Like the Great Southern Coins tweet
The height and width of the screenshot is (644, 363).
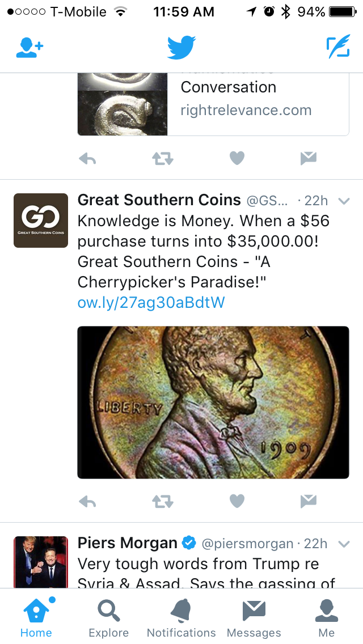(x=237, y=501)
